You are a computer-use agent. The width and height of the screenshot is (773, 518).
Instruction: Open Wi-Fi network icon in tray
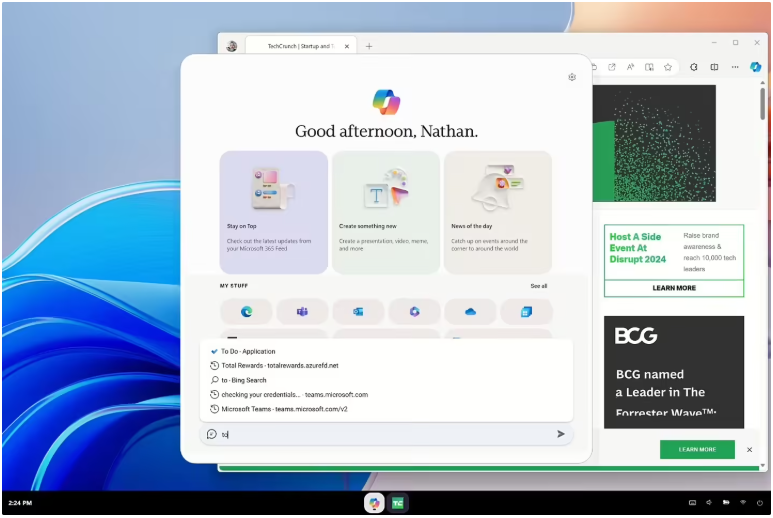[x=743, y=503]
